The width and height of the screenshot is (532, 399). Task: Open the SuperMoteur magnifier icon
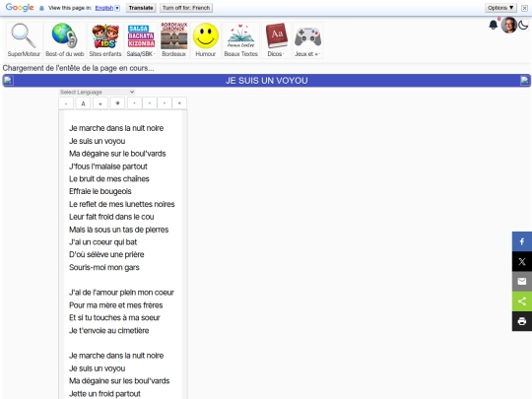pyautogui.click(x=24, y=36)
